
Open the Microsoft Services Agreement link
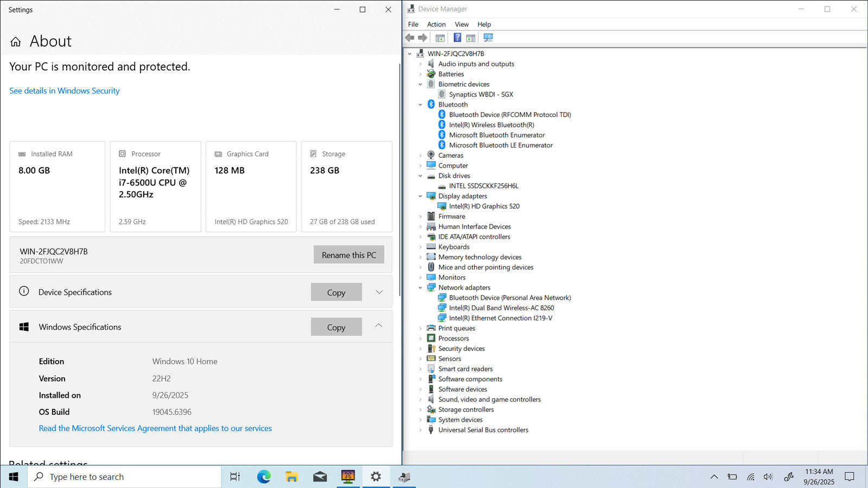[x=155, y=428]
